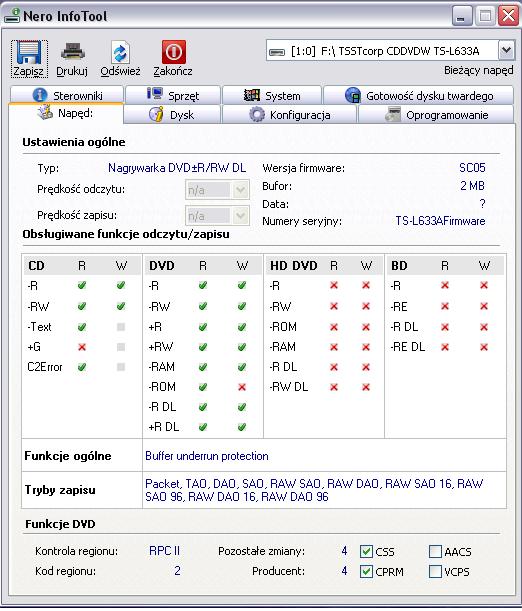The height and width of the screenshot is (611, 522).
Task: Click the Bieżący napęd label
Action: [478, 71]
